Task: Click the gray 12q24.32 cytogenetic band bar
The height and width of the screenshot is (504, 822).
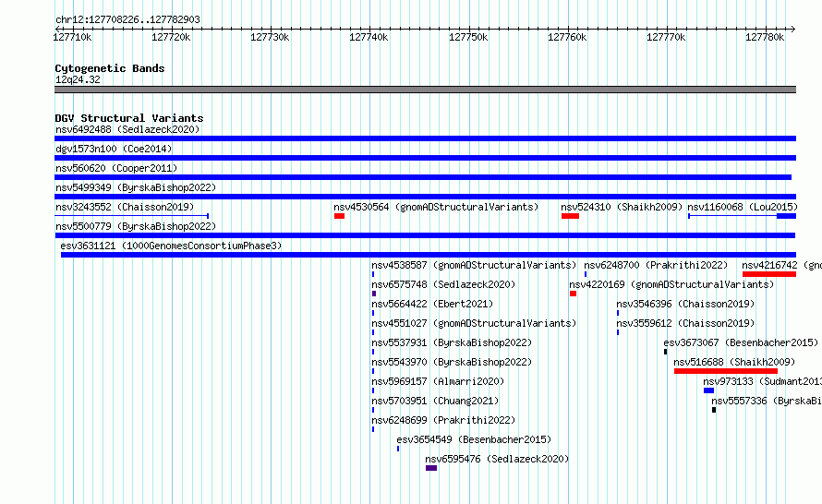Action: [425, 90]
